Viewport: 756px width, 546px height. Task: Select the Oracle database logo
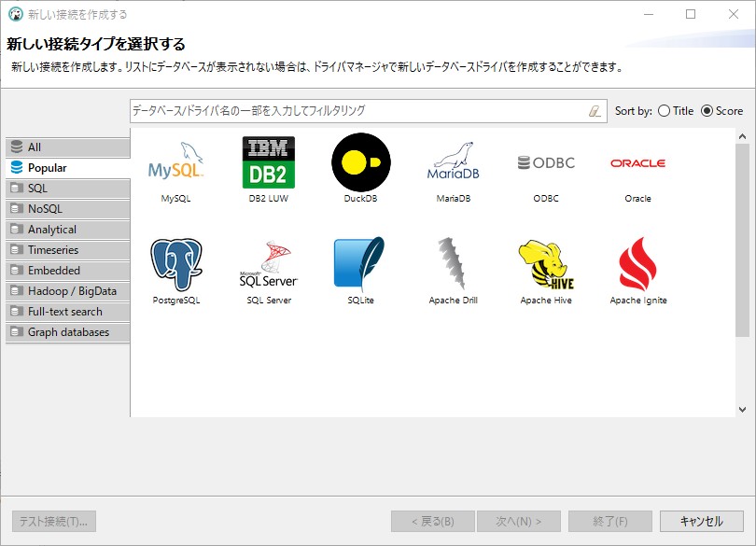pos(637,163)
